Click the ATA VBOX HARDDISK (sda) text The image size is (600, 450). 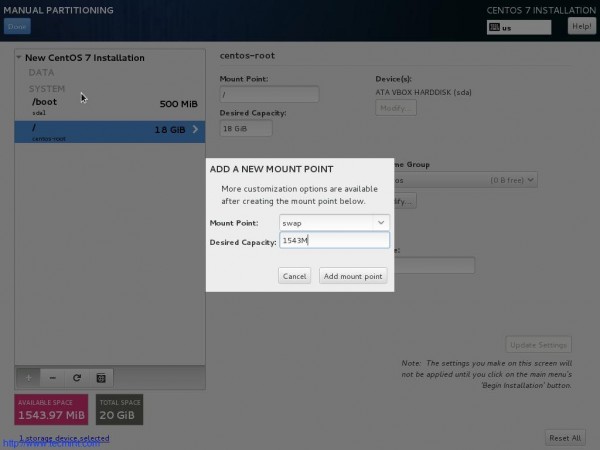(x=423, y=92)
